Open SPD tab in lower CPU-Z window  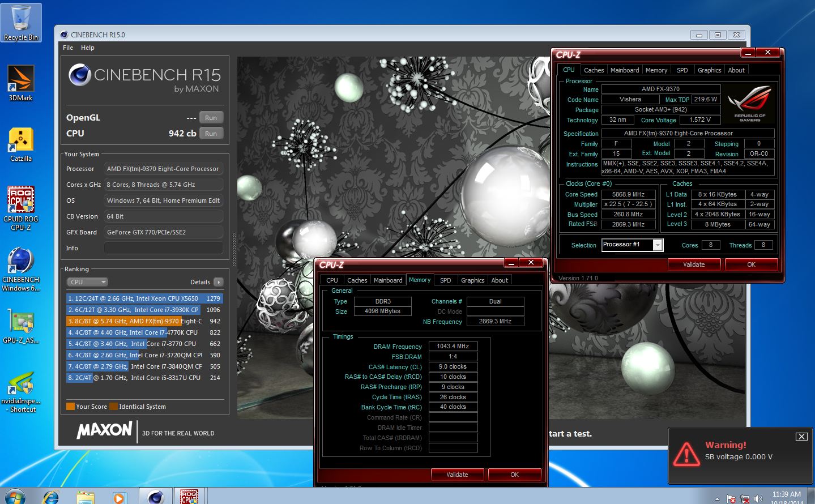[x=446, y=280]
